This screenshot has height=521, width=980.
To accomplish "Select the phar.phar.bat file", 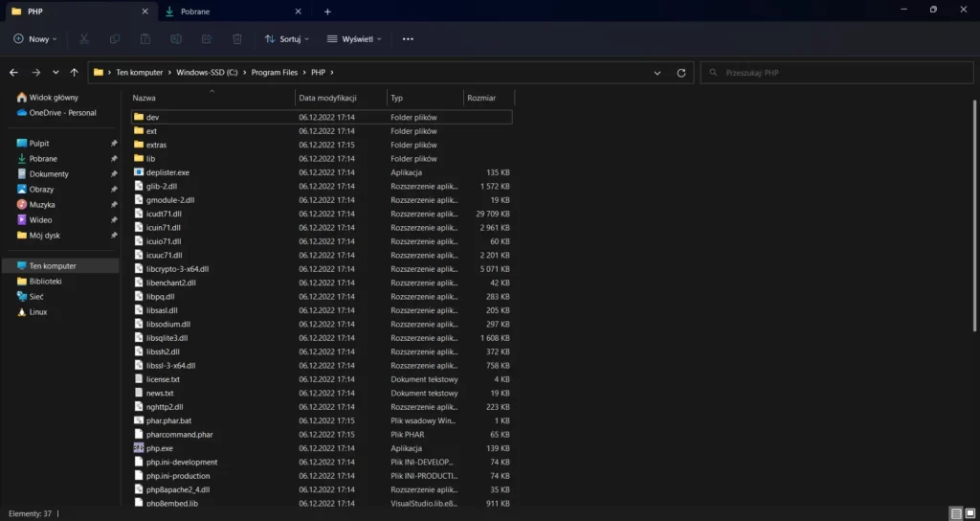I will click(x=322, y=421).
